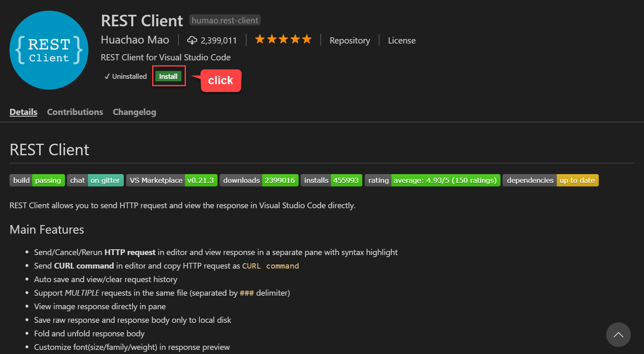Click the installs 455993 badge

coord(331,180)
